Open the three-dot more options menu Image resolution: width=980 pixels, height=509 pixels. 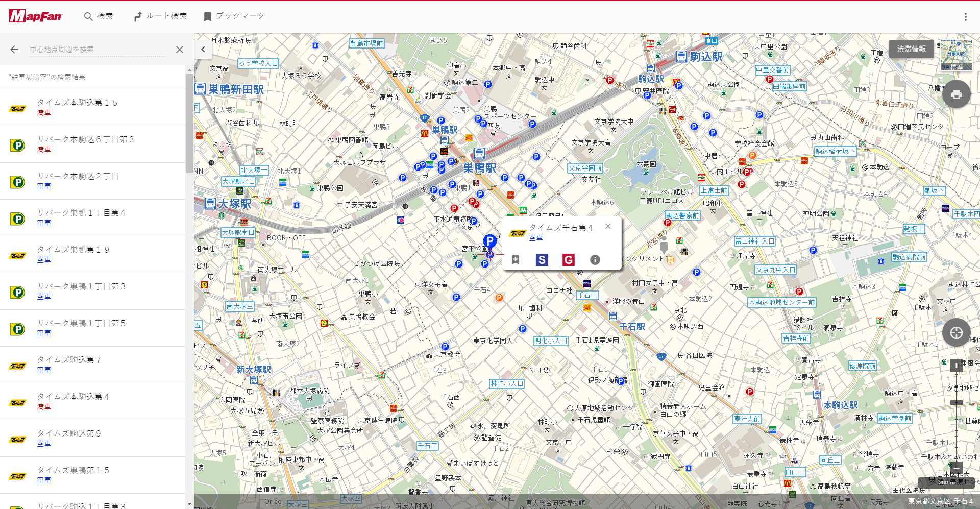tap(965, 17)
